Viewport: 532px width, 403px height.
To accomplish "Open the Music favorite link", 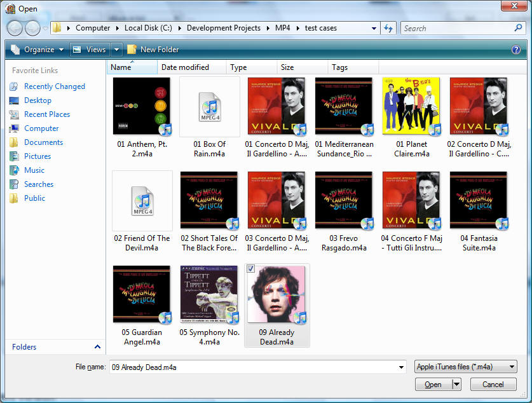I will pyautogui.click(x=34, y=170).
